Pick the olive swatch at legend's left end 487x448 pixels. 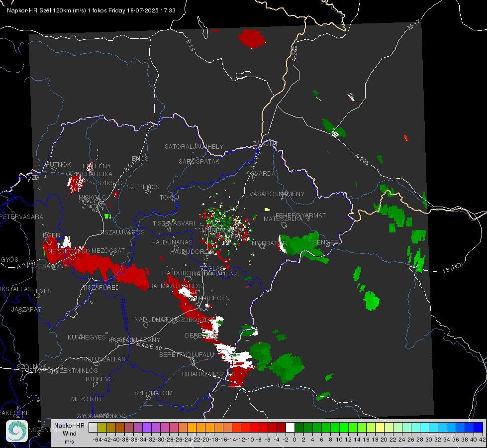tap(102, 427)
